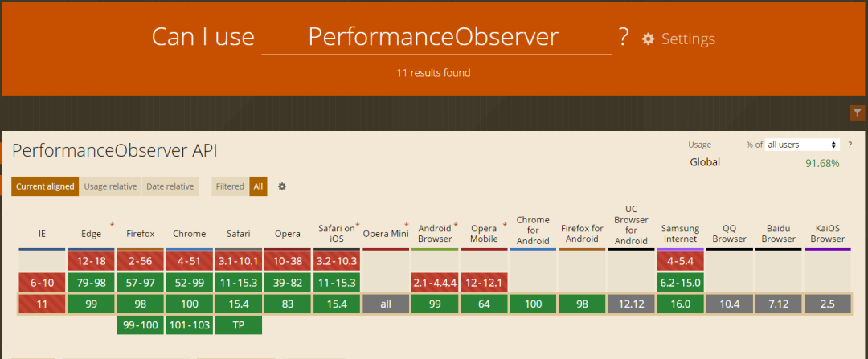868x359 pixels.
Task: Select Firefox 2-56 cell
Action: pyautogui.click(x=140, y=260)
